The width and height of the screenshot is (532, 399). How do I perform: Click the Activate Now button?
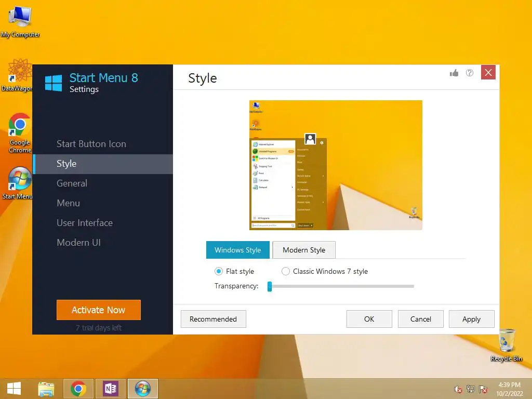pyautogui.click(x=98, y=310)
